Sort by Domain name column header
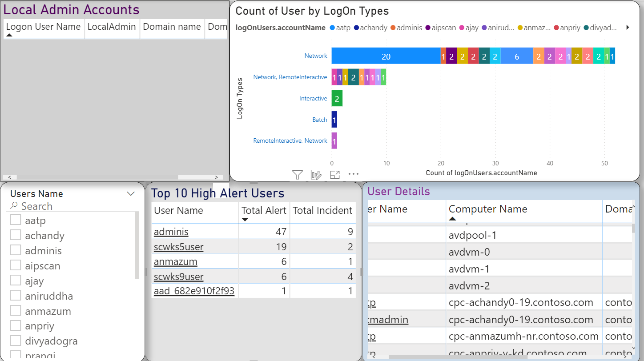Image resolution: width=644 pixels, height=361 pixels. [172, 27]
